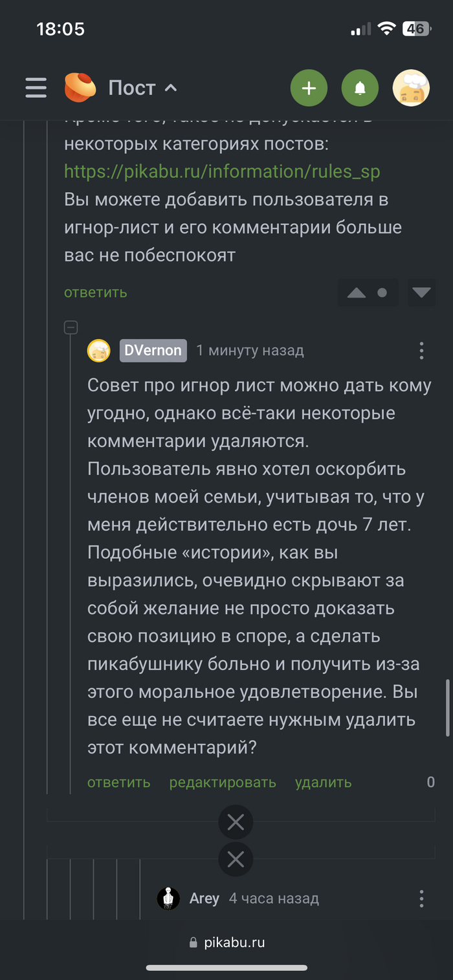Click редактировать to edit comment
The width and height of the screenshot is (453, 980).
pos(223,782)
